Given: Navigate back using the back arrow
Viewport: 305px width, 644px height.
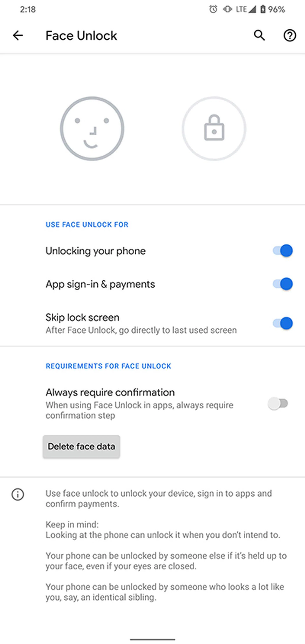Looking at the screenshot, I should 17,35.
